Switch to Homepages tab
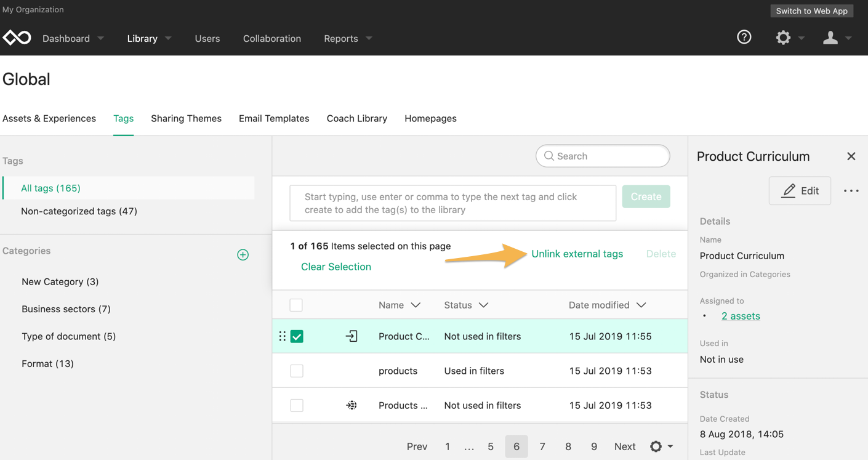Viewport: 868px width, 460px height. pos(430,118)
